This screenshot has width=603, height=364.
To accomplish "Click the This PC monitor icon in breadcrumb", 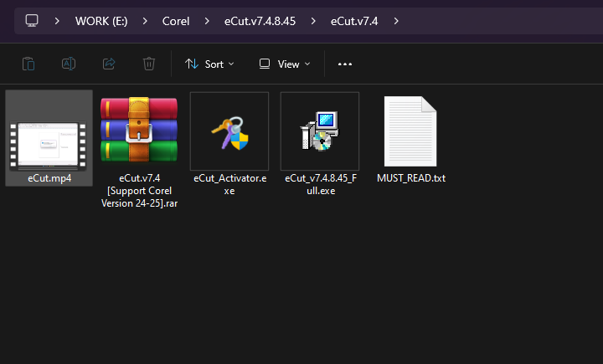I will tap(32, 21).
